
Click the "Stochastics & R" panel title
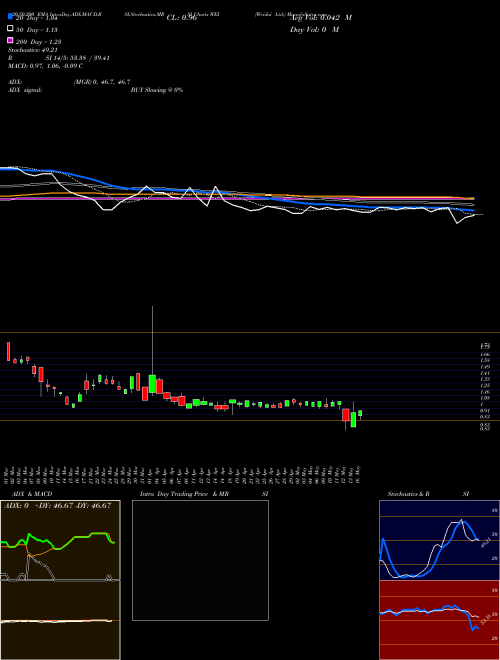[408, 494]
